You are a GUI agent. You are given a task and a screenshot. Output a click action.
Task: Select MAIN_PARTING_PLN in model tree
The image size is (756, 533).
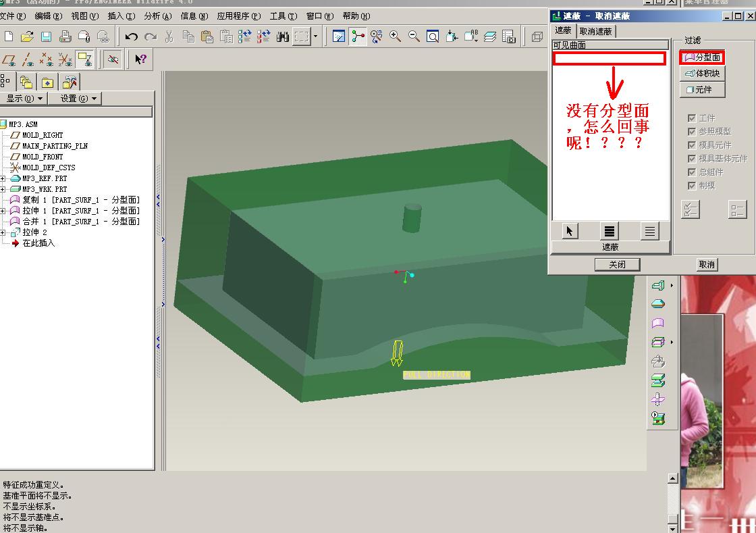(x=55, y=146)
